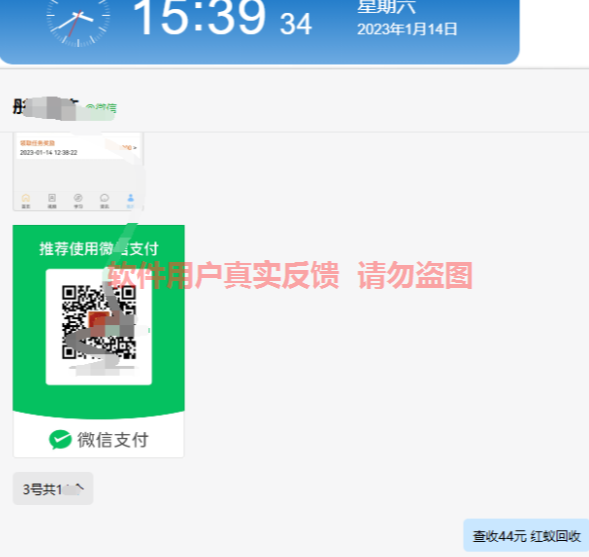Click the 微信支付 label under QR code
The width and height of the screenshot is (589, 557).
(113, 440)
